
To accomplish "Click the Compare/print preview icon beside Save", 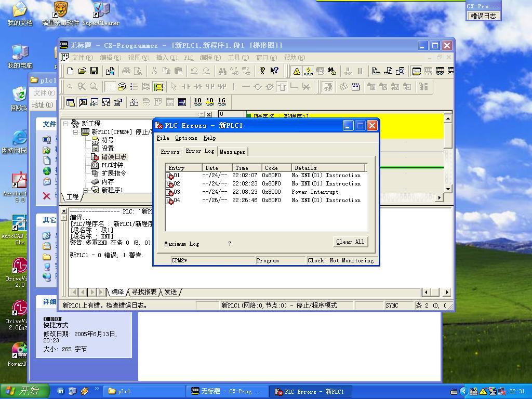I will [x=110, y=71].
